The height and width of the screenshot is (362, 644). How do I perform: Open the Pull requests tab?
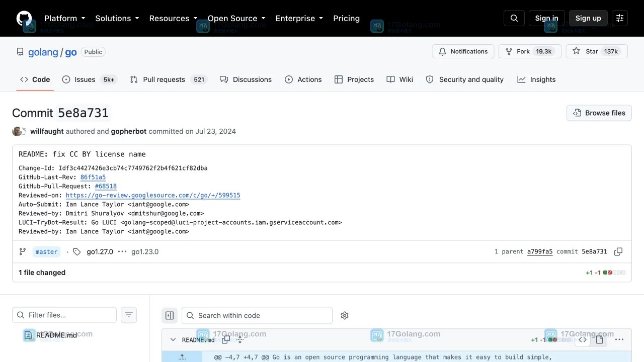click(x=168, y=79)
